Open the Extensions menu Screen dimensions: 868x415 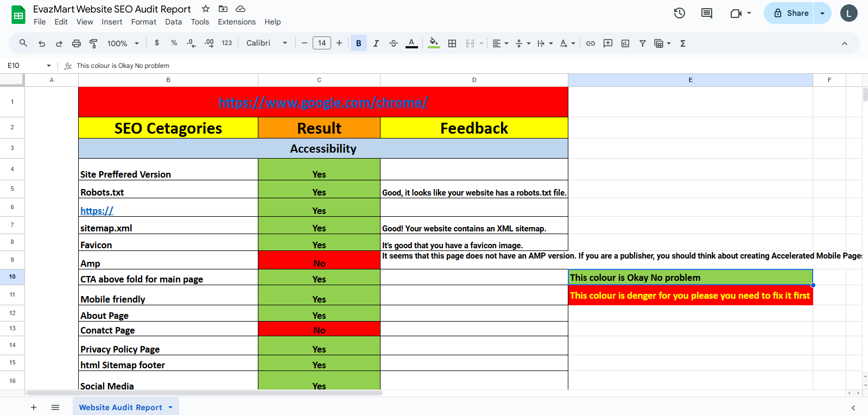[237, 22]
